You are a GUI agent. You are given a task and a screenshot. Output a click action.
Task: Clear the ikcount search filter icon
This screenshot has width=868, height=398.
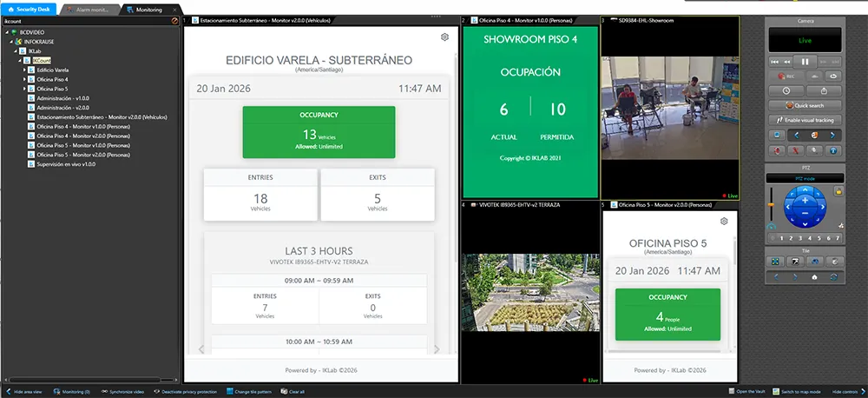pyautogui.click(x=174, y=20)
